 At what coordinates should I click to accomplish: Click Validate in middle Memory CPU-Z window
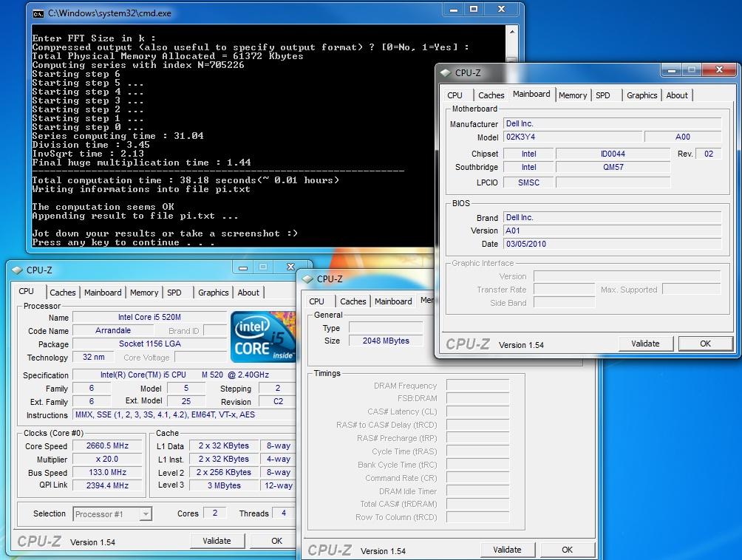507,550
